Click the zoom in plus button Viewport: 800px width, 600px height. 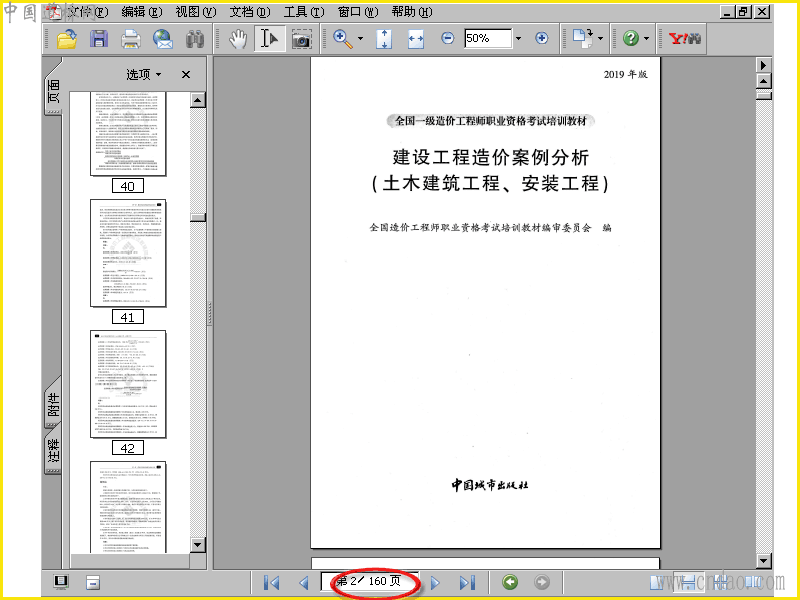pos(542,38)
